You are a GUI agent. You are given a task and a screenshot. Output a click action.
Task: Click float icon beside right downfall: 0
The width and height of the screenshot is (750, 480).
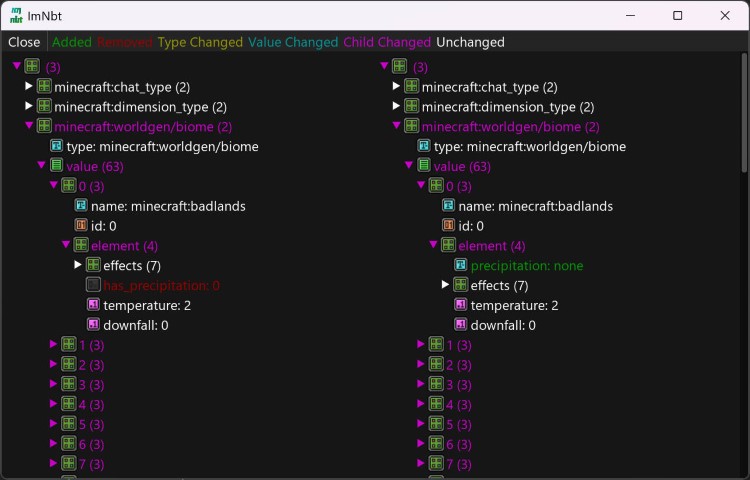pyautogui.click(x=461, y=324)
